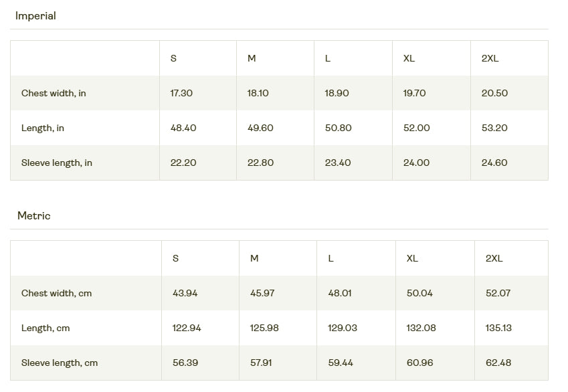Image resolution: width=568 pixels, height=392 pixels.
Task: Select the 52.00 length cell for XL
Action: pos(416,128)
